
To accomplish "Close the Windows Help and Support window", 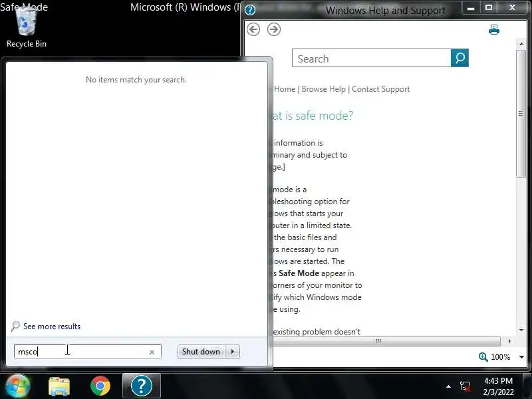I will point(512,7).
